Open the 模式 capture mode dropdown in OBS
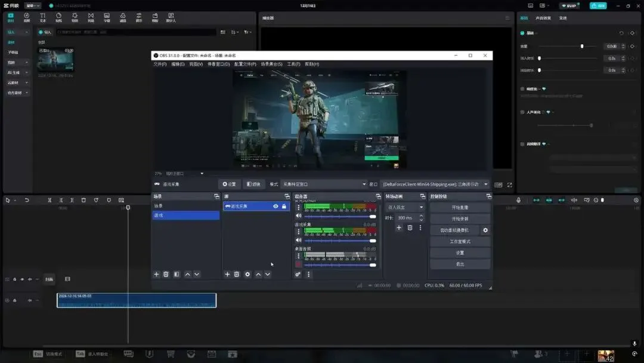Screen dimensions: 644x363 pyautogui.click(x=324, y=184)
